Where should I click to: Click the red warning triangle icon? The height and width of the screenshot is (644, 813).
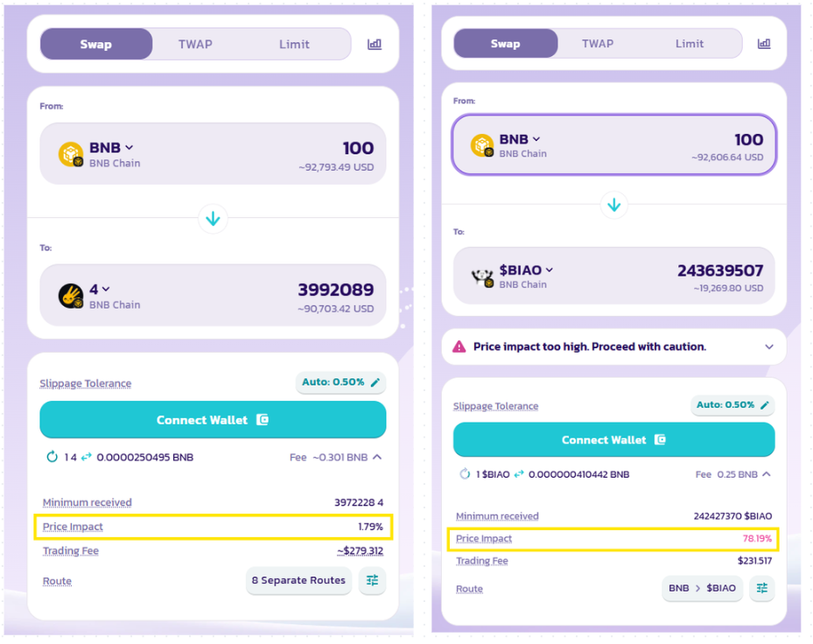[x=459, y=346]
